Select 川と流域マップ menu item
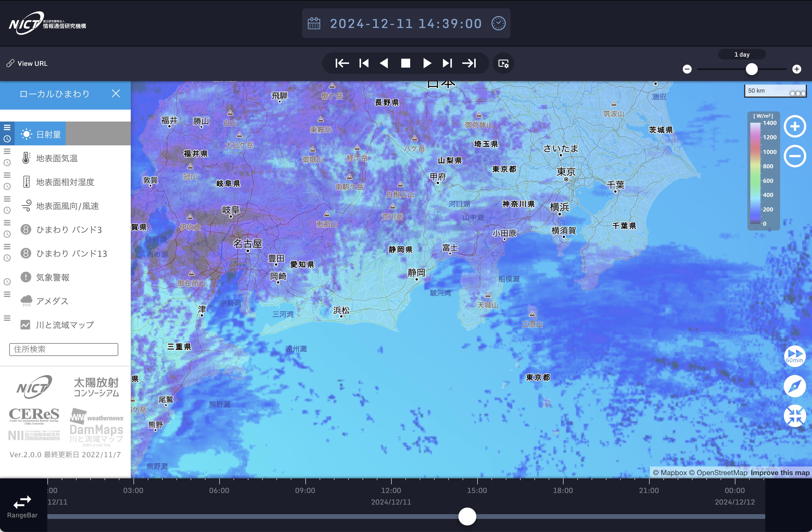The width and height of the screenshot is (812, 532). click(64, 325)
